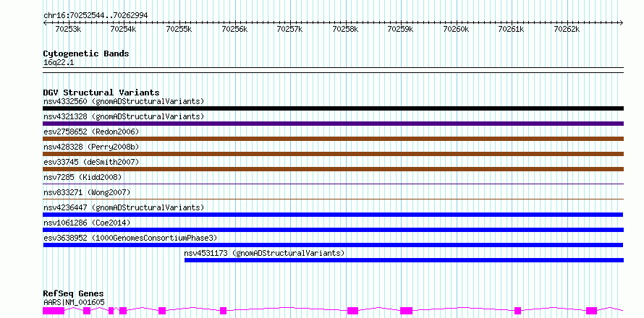Viewport: 644px width, 318px height.
Task: Click the wide AARS exon under the gene label
Action: coord(54,311)
